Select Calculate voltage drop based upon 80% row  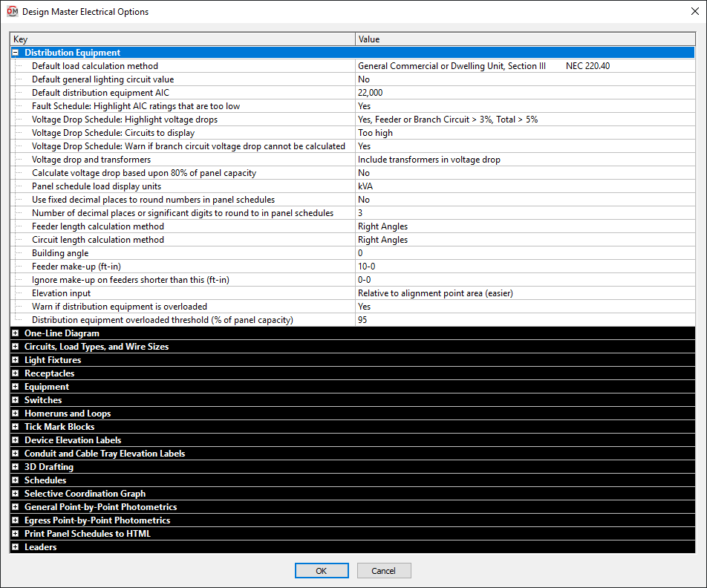pos(353,173)
